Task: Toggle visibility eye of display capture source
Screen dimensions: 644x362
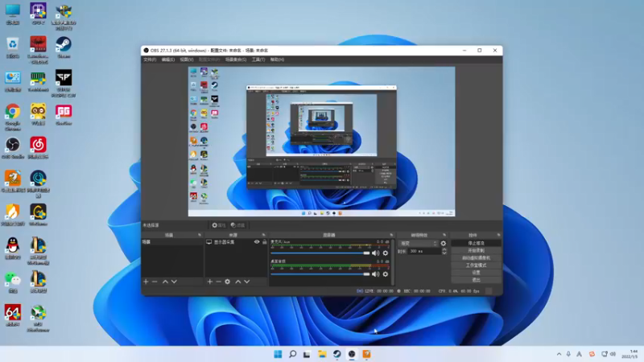Action: [257, 242]
